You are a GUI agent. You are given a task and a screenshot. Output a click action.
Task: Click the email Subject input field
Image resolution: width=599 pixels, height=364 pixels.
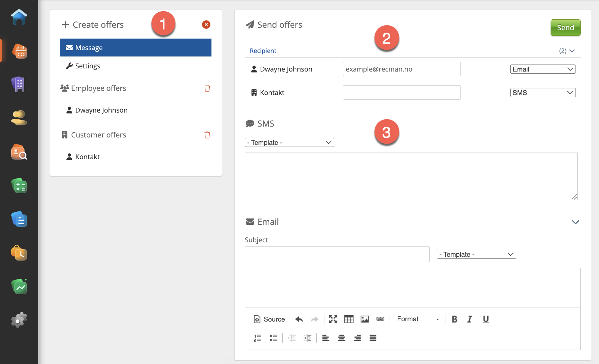coord(337,254)
